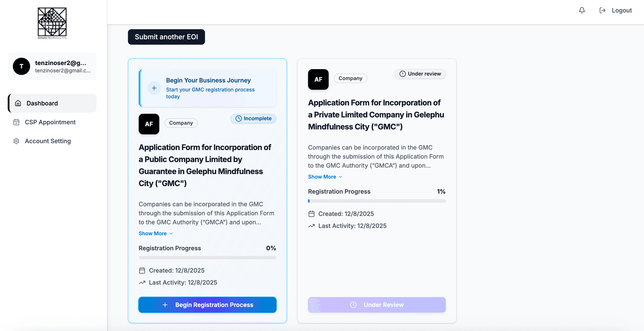Open the notification bell
This screenshot has height=331, width=644.
coord(581,10)
